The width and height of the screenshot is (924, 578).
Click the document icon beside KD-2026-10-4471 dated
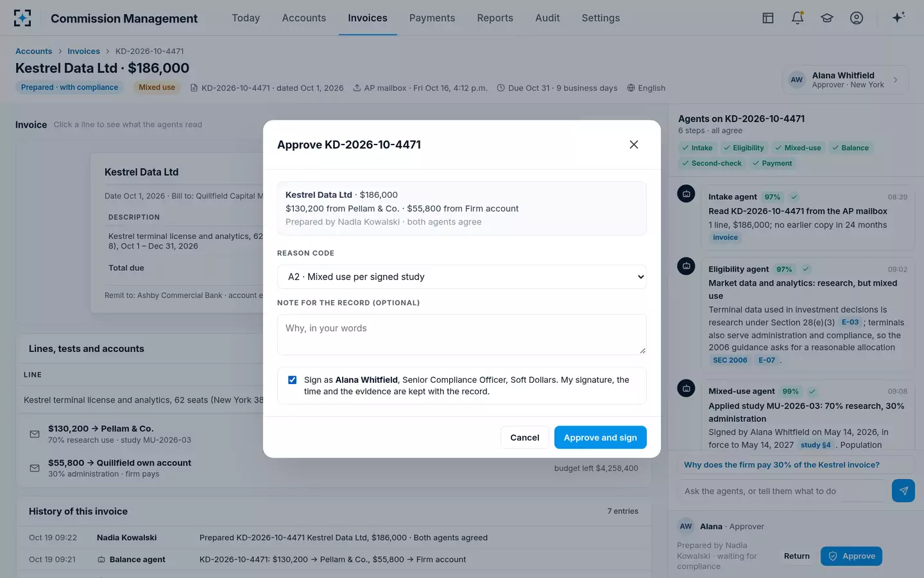[194, 88]
